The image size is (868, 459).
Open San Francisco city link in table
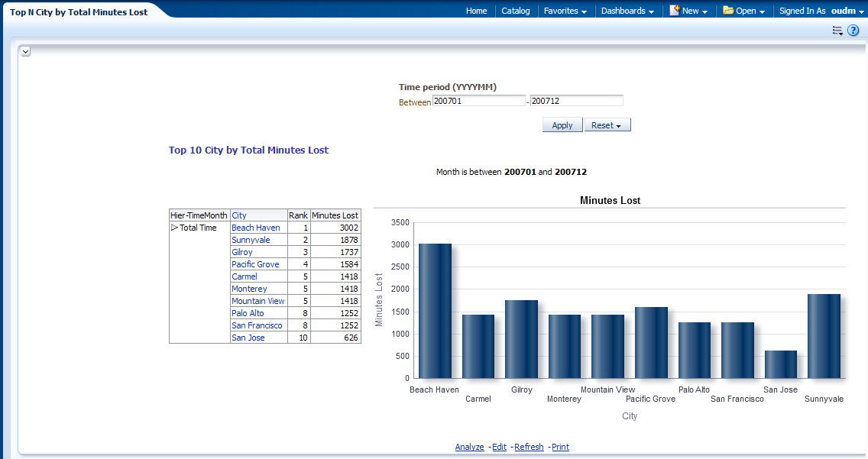(x=257, y=325)
